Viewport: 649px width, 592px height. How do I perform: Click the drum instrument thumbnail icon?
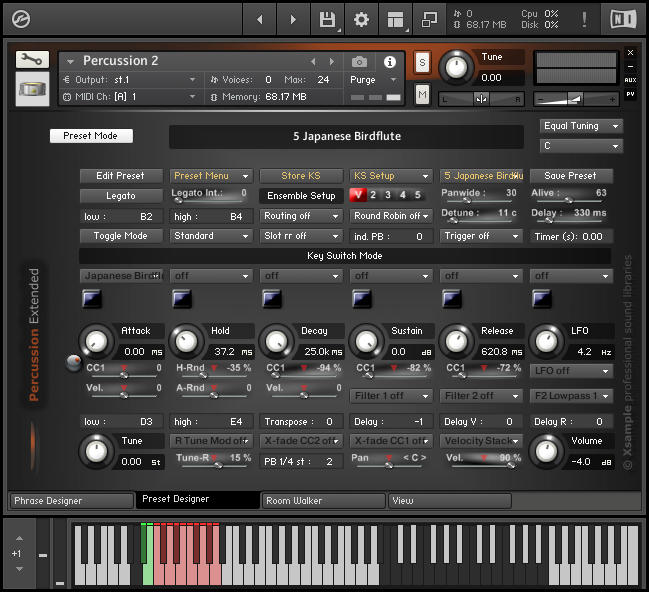(32, 89)
